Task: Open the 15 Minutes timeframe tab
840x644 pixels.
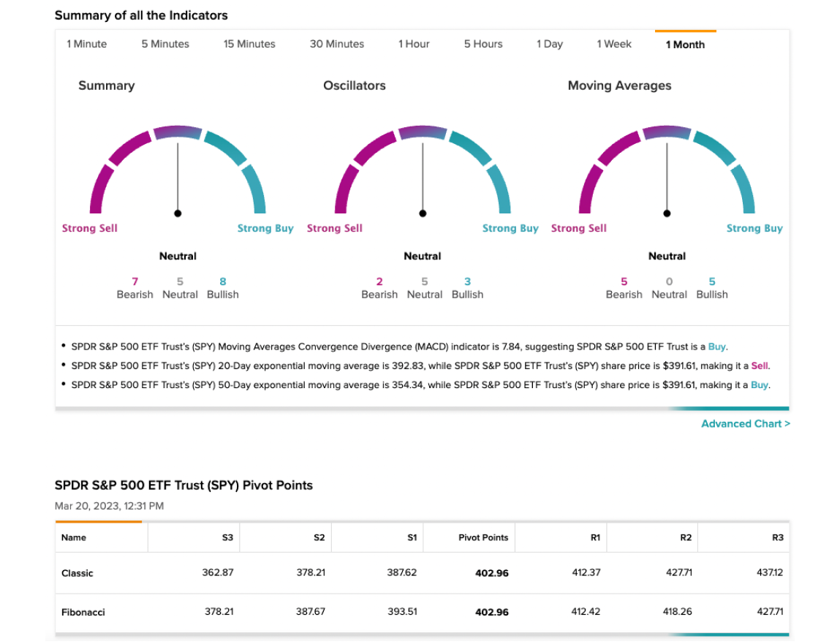Action: pos(249,44)
